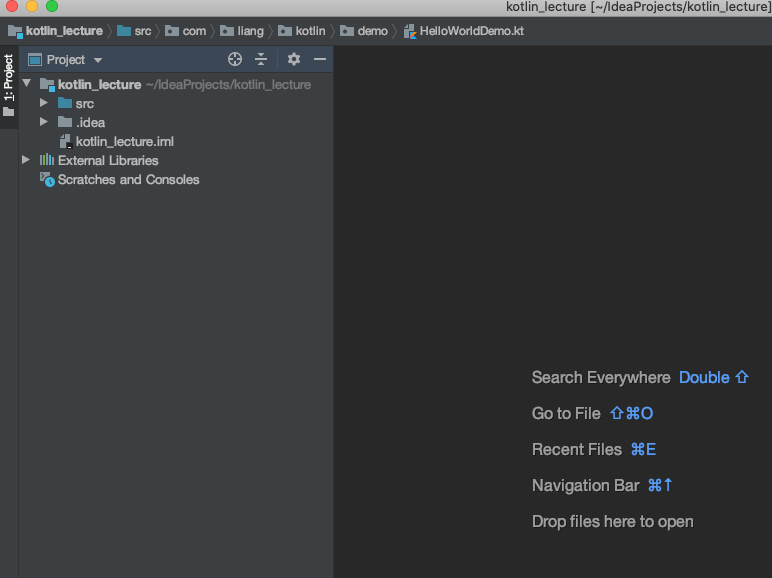Viewport: 772px width, 578px height.
Task: Collapse the kotlin_lecture root node
Action: pyautogui.click(x=27, y=84)
